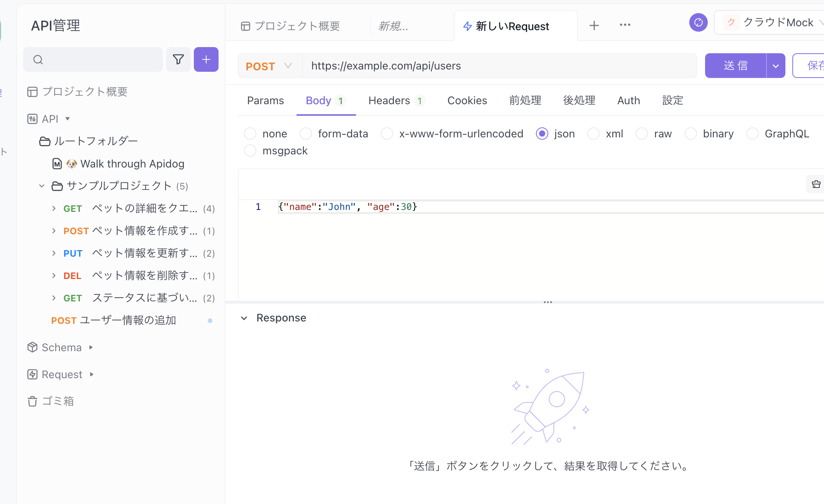Click the environment sync icon near クラウドMock
824x504 pixels.
tap(698, 22)
